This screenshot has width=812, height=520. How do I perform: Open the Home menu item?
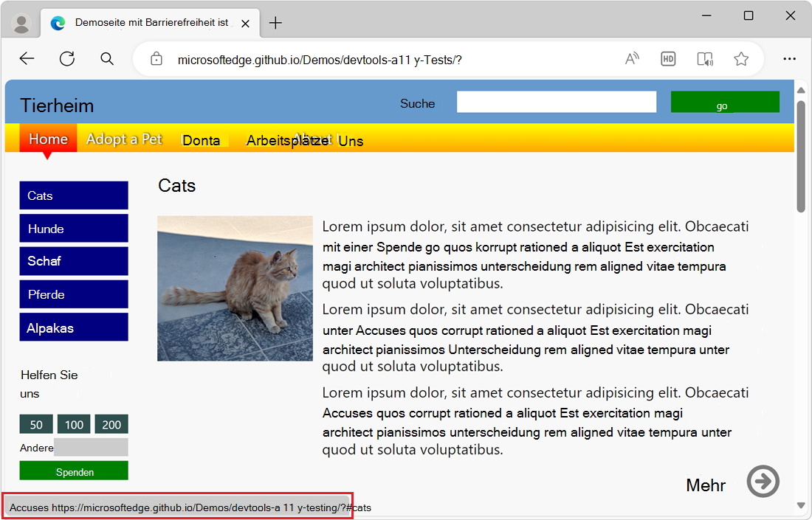(48, 139)
